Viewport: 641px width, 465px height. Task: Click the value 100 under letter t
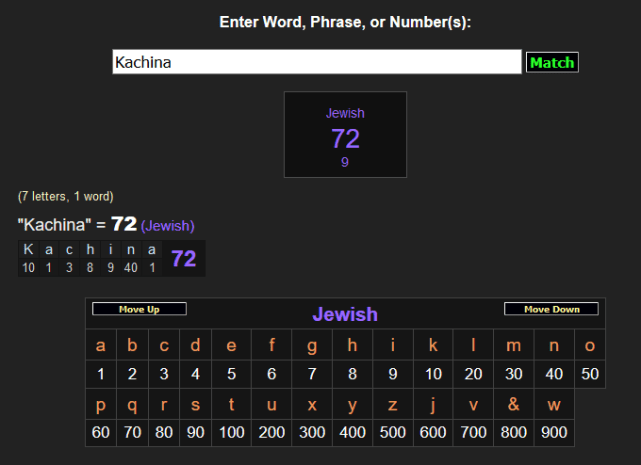231,432
